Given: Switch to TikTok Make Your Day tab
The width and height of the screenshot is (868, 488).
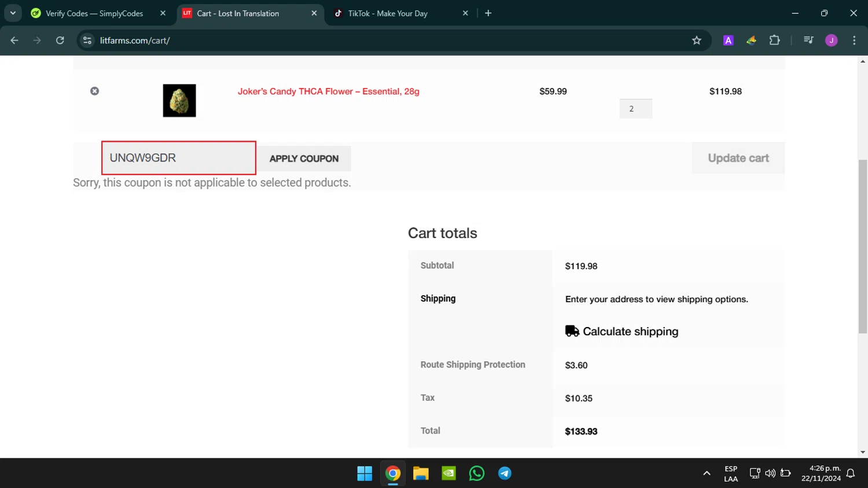Looking at the screenshot, I should point(388,13).
